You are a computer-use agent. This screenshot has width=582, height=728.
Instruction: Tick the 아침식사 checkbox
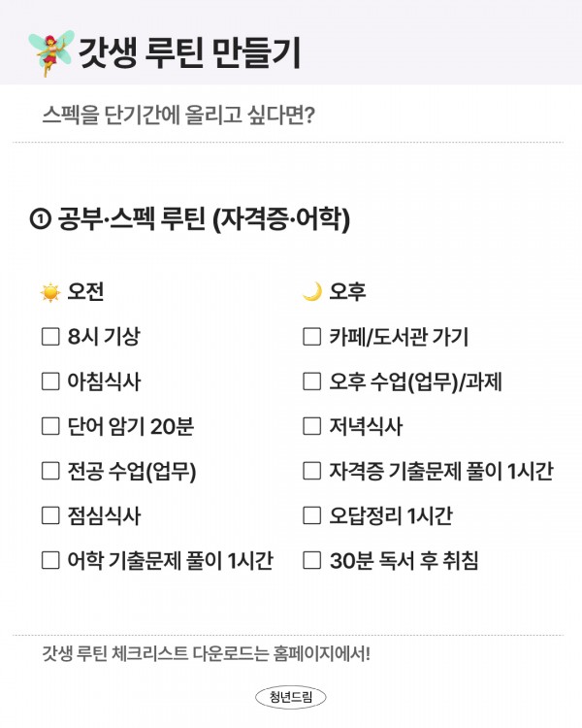(x=50, y=382)
